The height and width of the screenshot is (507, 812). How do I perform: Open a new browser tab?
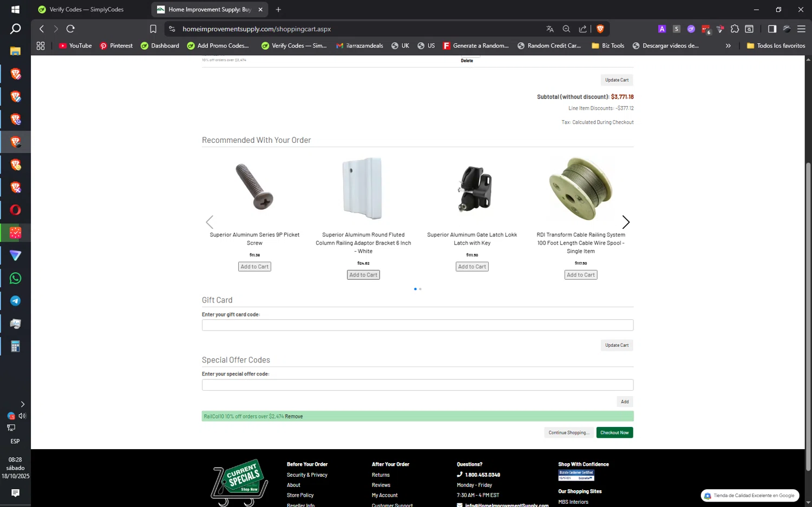[x=278, y=9]
